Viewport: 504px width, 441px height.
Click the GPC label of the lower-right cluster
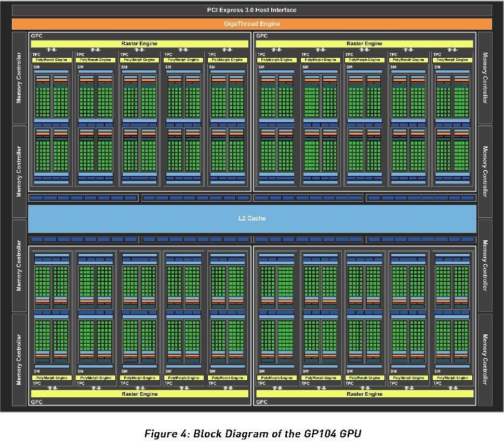262,402
